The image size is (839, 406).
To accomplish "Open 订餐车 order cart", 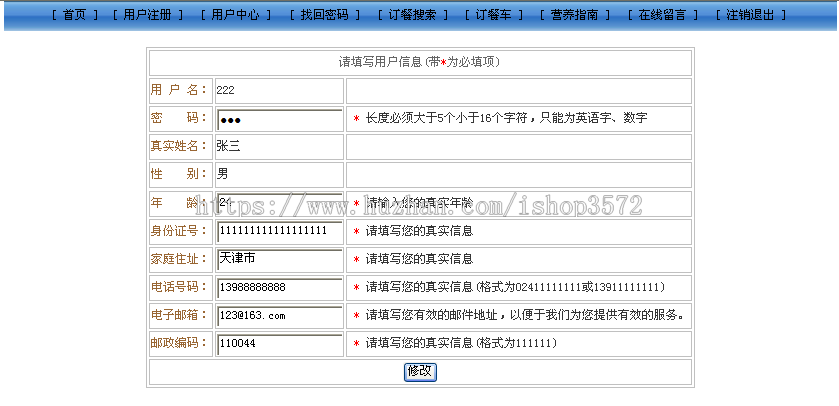I will [493, 15].
